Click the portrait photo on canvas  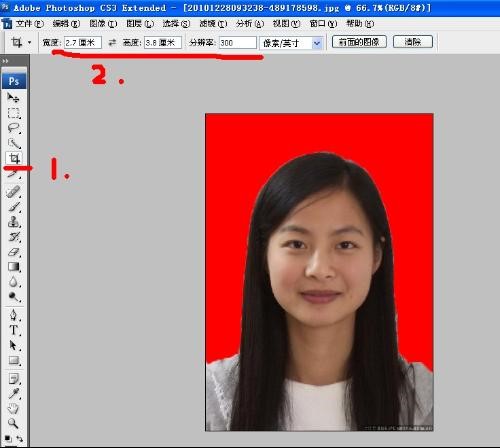(319, 272)
